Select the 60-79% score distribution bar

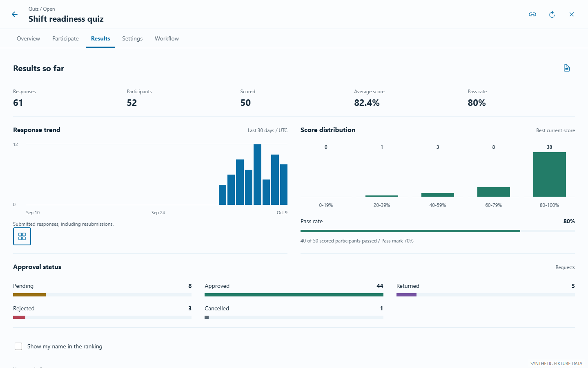click(494, 192)
